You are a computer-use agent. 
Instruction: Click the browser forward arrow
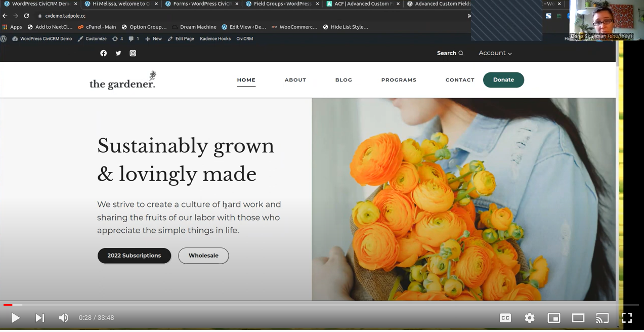pos(16,16)
